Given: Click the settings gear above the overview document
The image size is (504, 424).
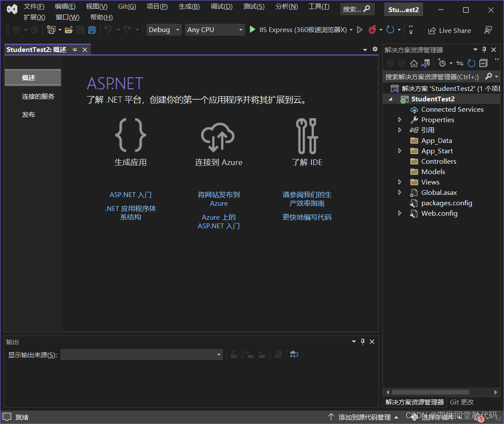Looking at the screenshot, I should pos(375,49).
